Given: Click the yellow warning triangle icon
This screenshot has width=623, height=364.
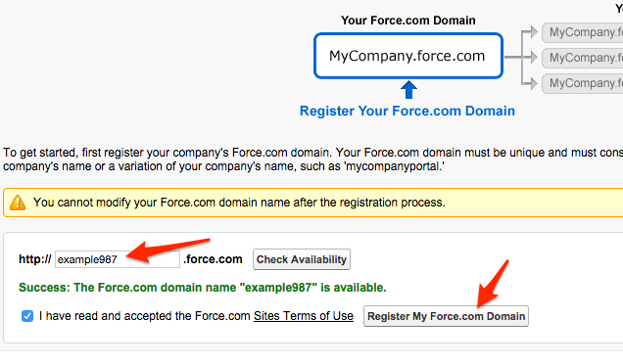Looking at the screenshot, I should click(x=18, y=203).
